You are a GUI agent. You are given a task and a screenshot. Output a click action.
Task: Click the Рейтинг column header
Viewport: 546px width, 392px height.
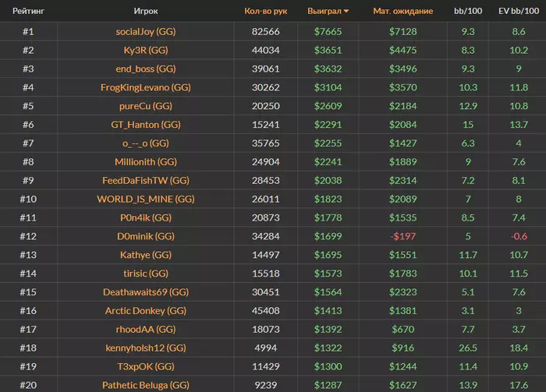pos(28,12)
